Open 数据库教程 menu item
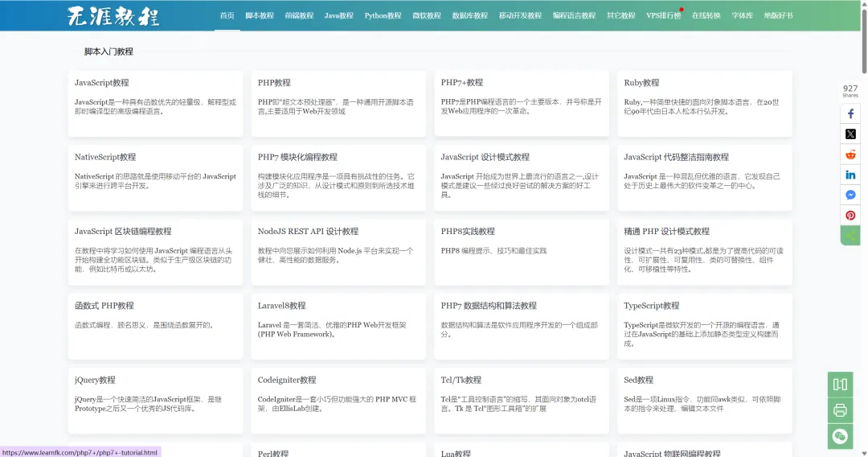This screenshot has height=457, width=868. pyautogui.click(x=469, y=15)
